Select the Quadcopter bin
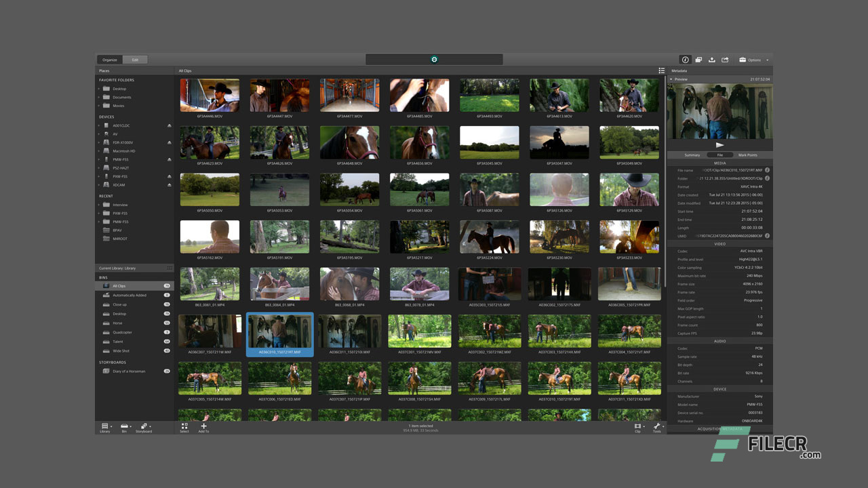Screen dimensions: 868x488 click(134, 332)
